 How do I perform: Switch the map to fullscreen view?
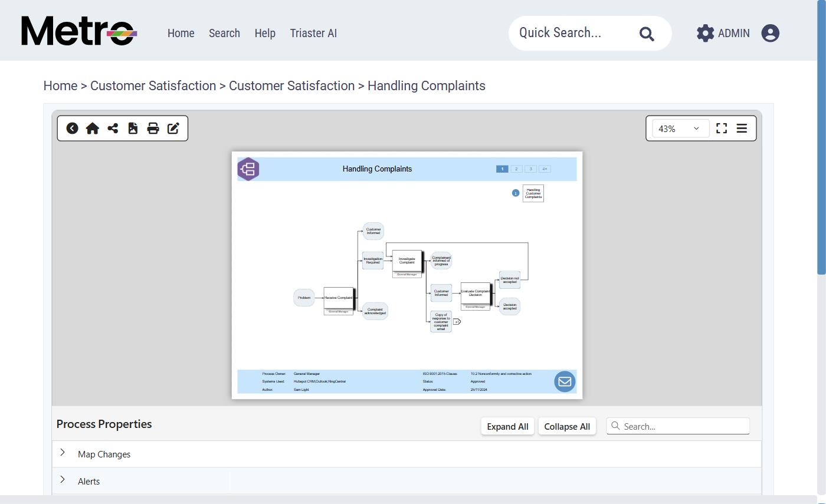[722, 129]
